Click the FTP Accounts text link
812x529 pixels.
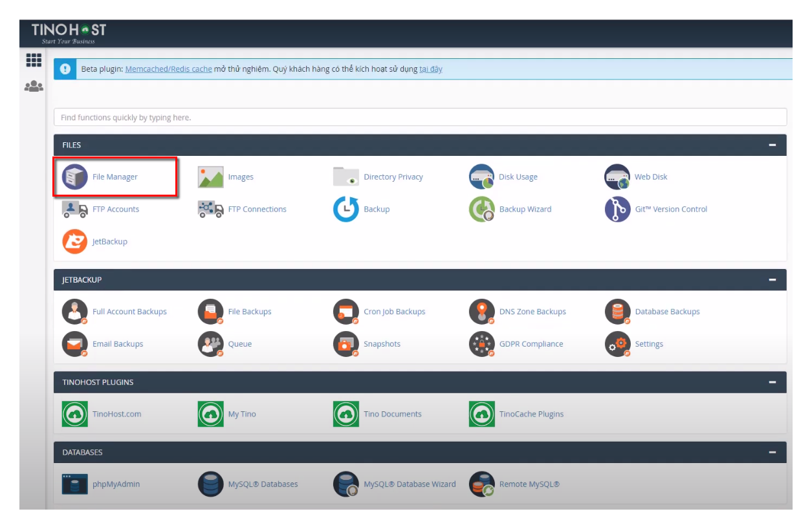tap(116, 209)
